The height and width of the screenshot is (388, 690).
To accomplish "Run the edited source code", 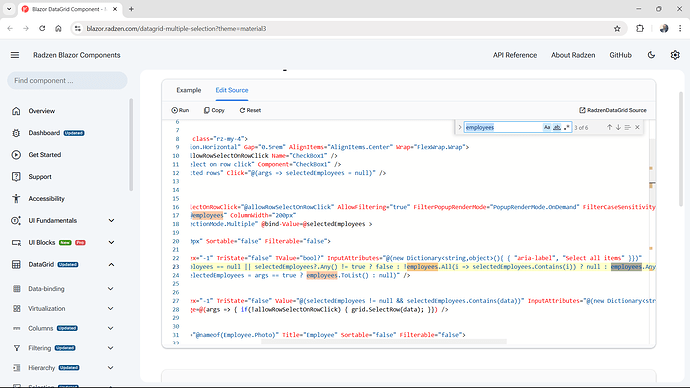I will pos(180,110).
